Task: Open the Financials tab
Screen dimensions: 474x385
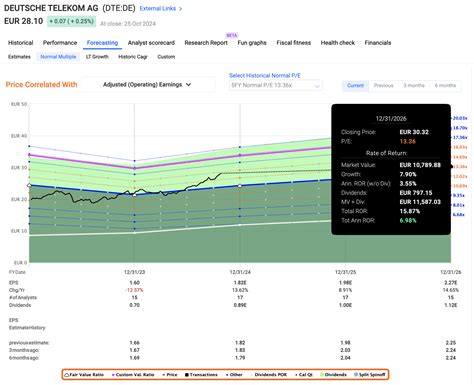Action: point(378,43)
